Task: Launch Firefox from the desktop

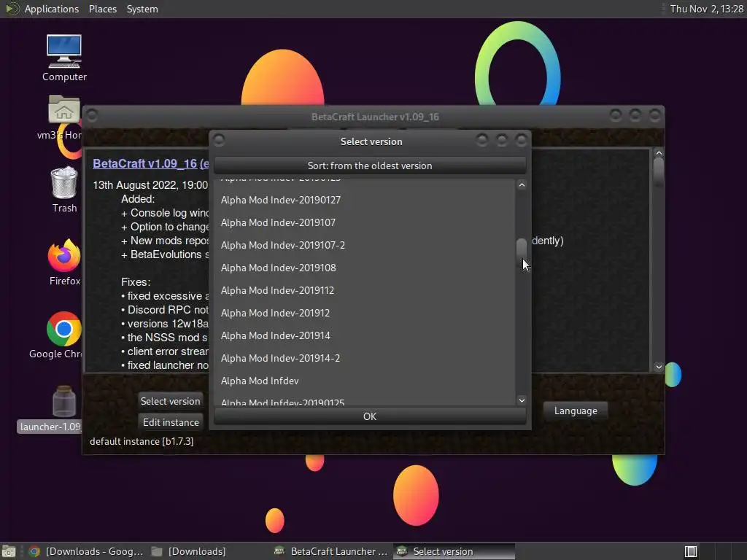Action: click(x=64, y=262)
